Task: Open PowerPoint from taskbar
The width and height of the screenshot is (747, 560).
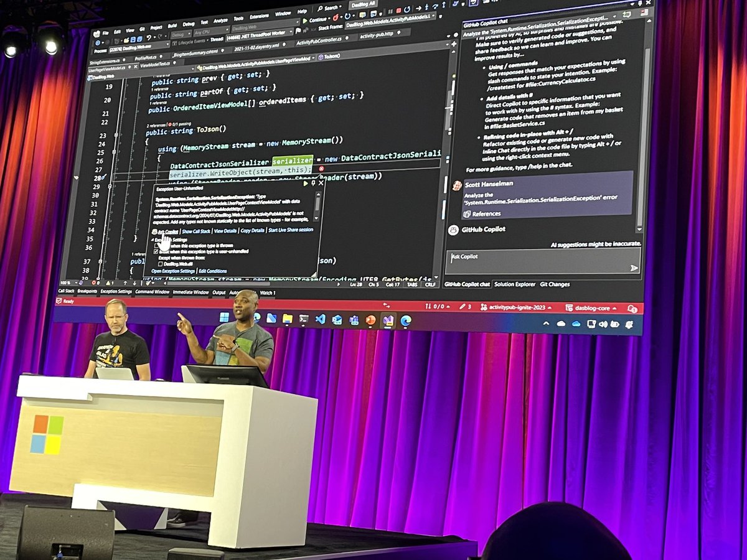Action: pyautogui.click(x=370, y=320)
